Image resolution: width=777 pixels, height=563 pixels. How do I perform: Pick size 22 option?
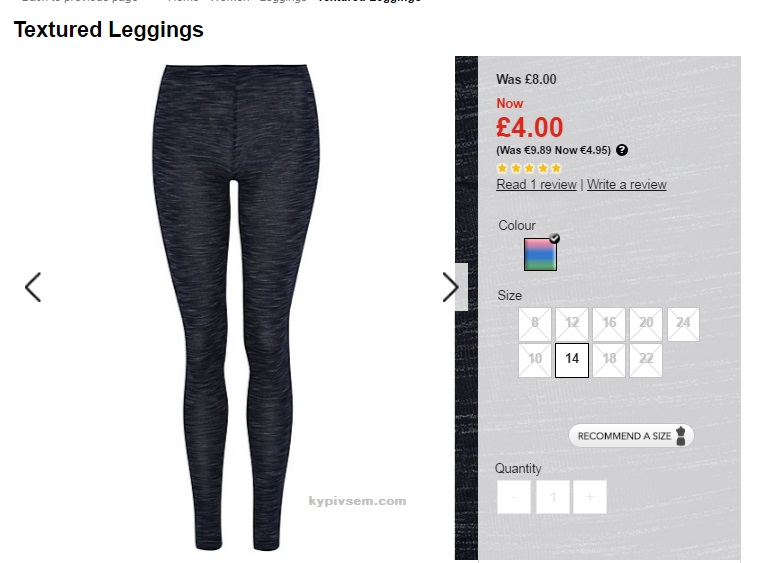pos(646,360)
